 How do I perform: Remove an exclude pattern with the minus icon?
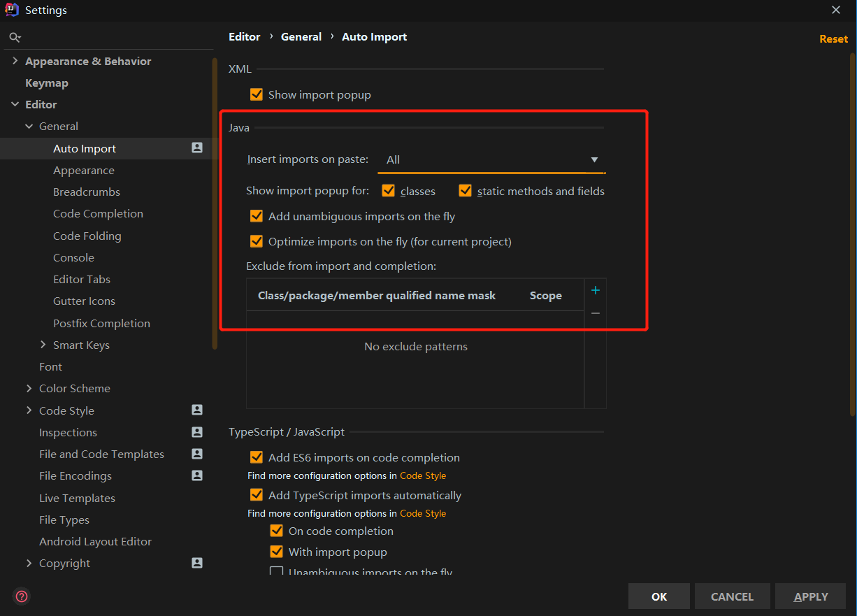pyautogui.click(x=596, y=313)
